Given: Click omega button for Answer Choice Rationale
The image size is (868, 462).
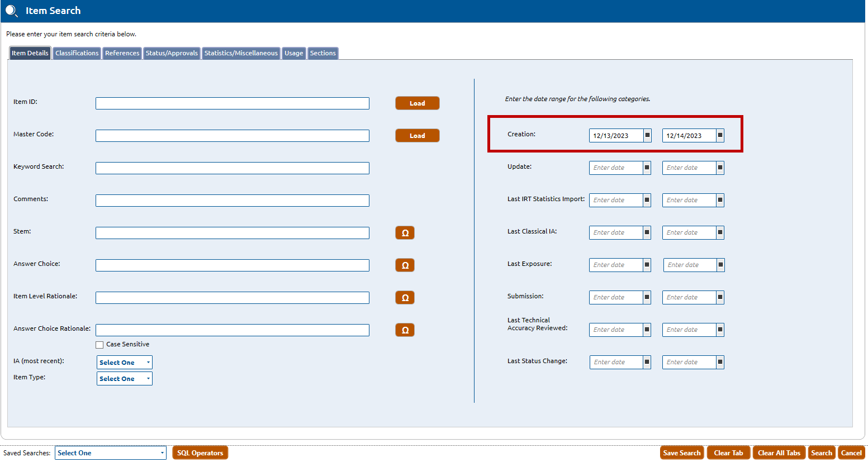Looking at the screenshot, I should pyautogui.click(x=405, y=330).
